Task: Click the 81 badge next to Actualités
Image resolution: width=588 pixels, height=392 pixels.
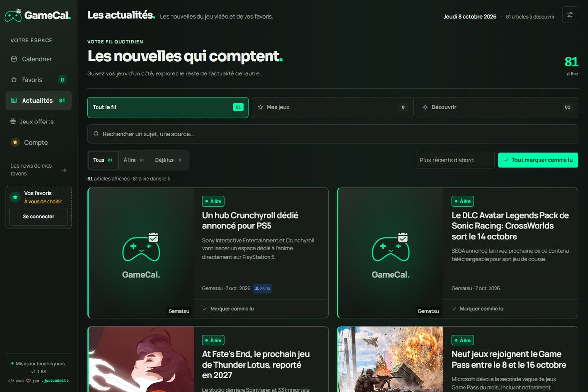Action: click(x=62, y=100)
